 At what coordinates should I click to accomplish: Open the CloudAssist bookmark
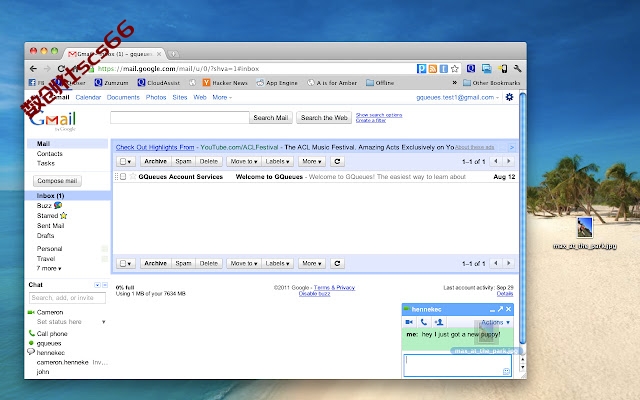point(159,83)
